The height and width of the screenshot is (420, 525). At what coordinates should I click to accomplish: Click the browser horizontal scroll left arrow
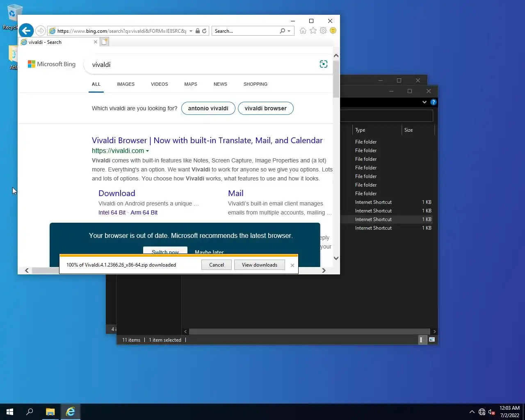click(x=27, y=270)
